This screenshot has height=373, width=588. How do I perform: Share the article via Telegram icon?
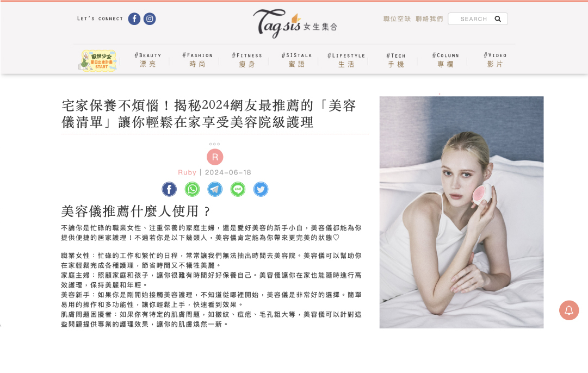click(215, 189)
